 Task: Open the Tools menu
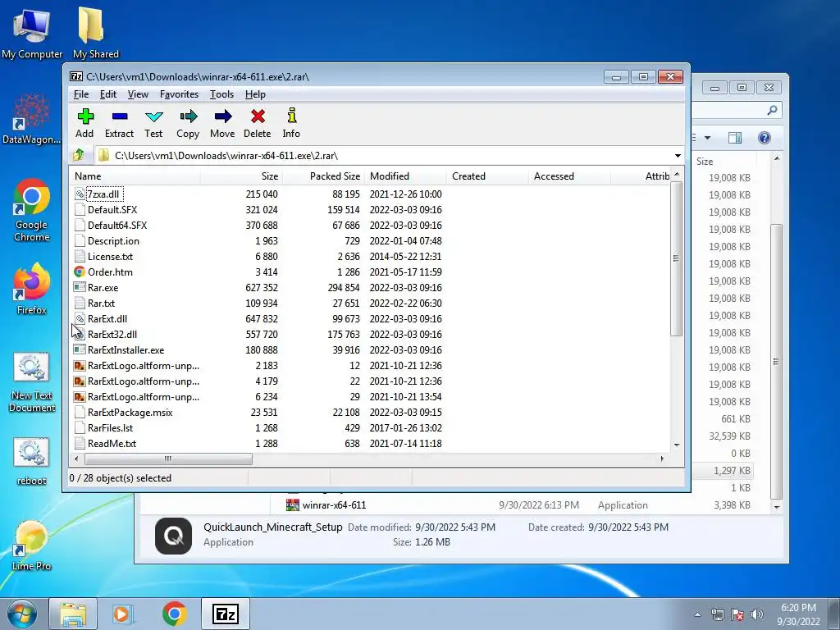point(221,94)
